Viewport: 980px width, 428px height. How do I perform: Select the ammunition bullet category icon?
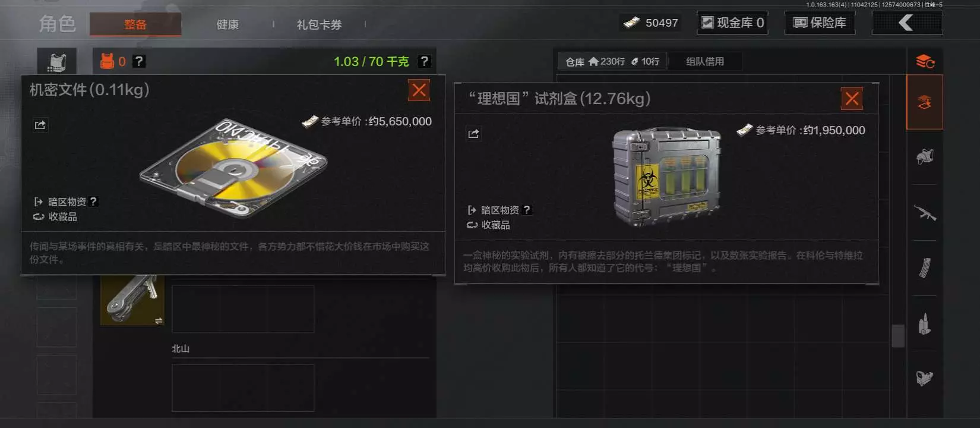point(924,324)
